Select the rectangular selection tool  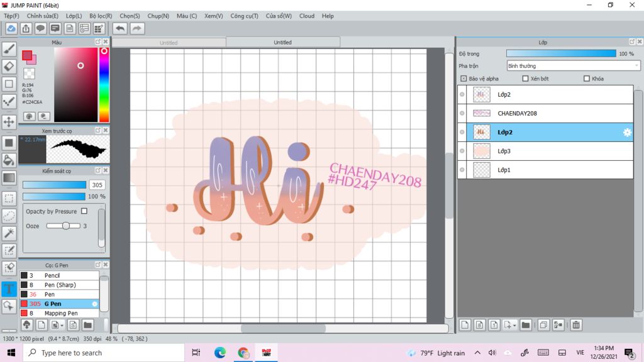(x=9, y=198)
